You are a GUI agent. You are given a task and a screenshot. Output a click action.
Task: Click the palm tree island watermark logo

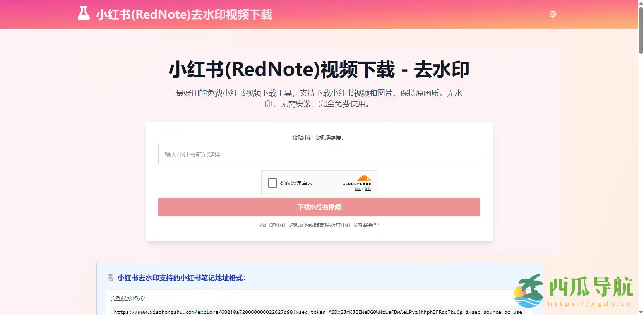point(529,291)
